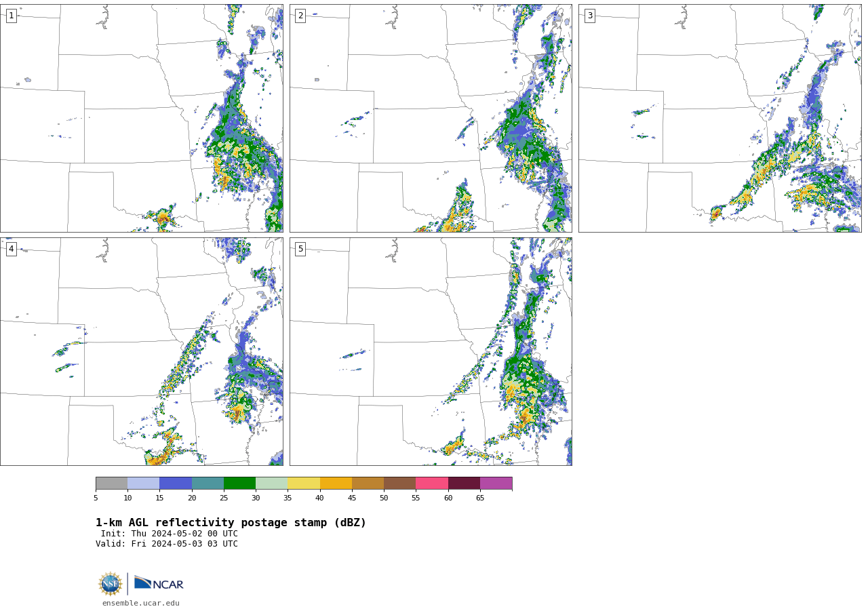The width and height of the screenshot is (868, 611).
Task: Click the panel number 4 label
Action: click(x=11, y=249)
